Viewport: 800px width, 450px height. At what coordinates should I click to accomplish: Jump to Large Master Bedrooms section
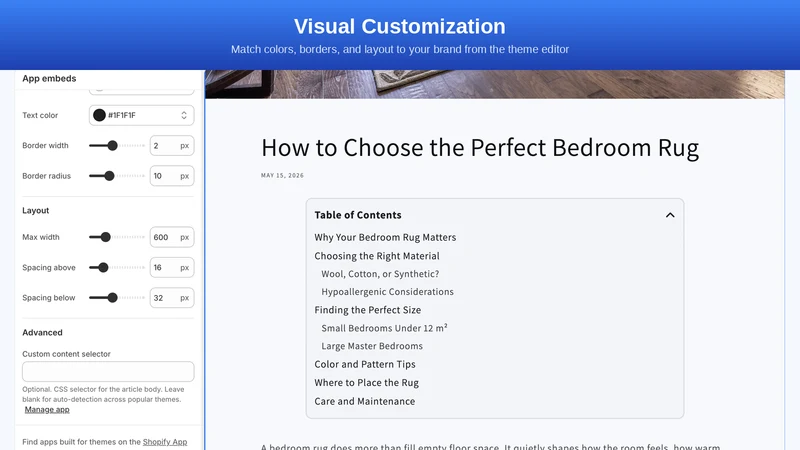[x=372, y=346]
